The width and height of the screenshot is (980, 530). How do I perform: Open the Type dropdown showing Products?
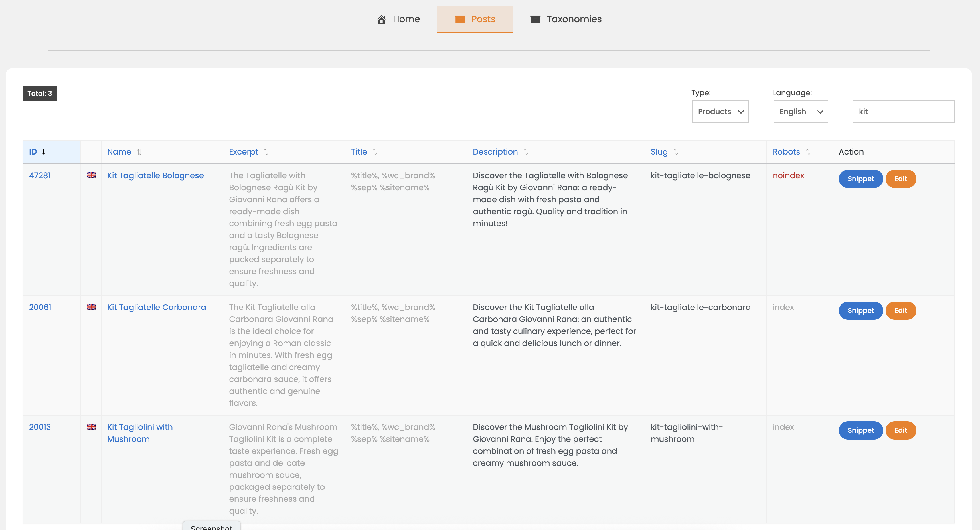click(x=720, y=112)
